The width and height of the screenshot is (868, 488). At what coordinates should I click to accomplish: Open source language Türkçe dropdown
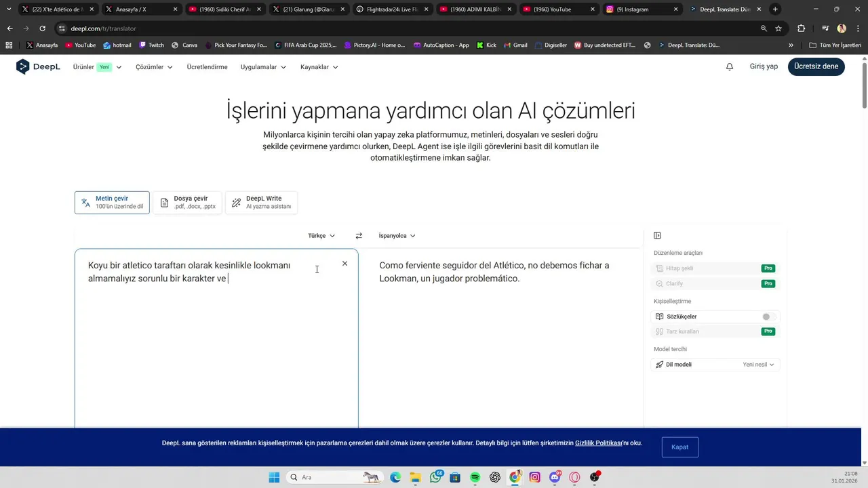click(321, 236)
